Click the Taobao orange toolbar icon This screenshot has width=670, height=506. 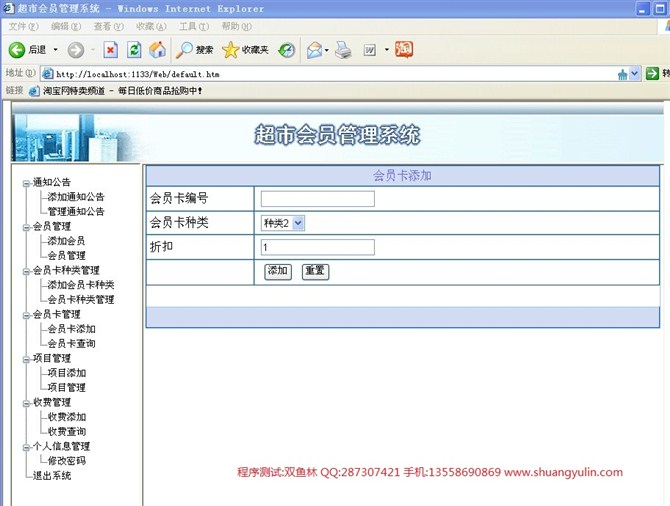pos(404,49)
